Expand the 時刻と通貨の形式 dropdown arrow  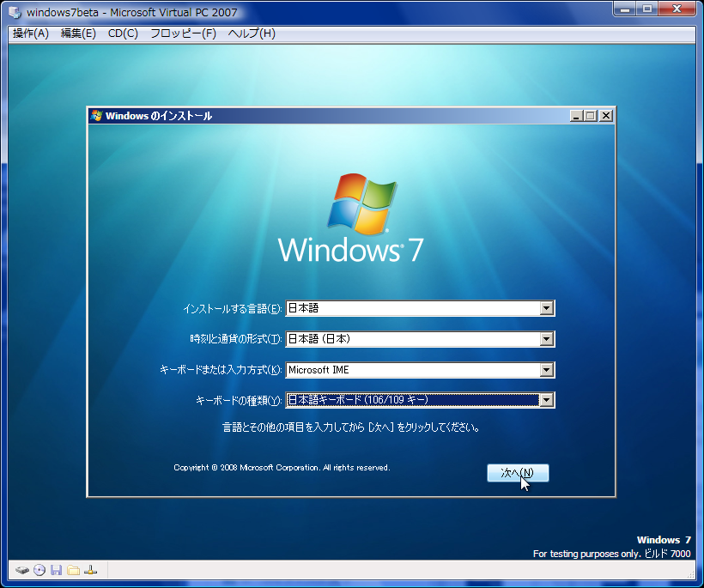(546, 339)
